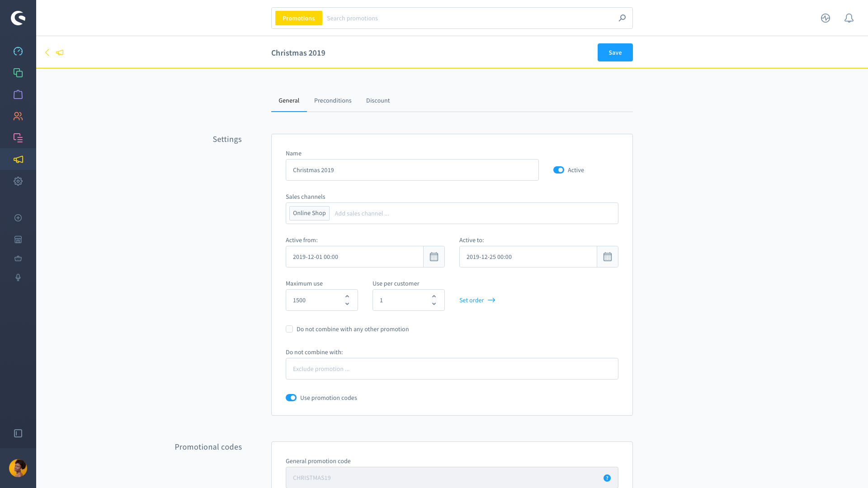Click the Set order arrow link
The width and height of the screenshot is (868, 488).
pyautogui.click(x=476, y=300)
